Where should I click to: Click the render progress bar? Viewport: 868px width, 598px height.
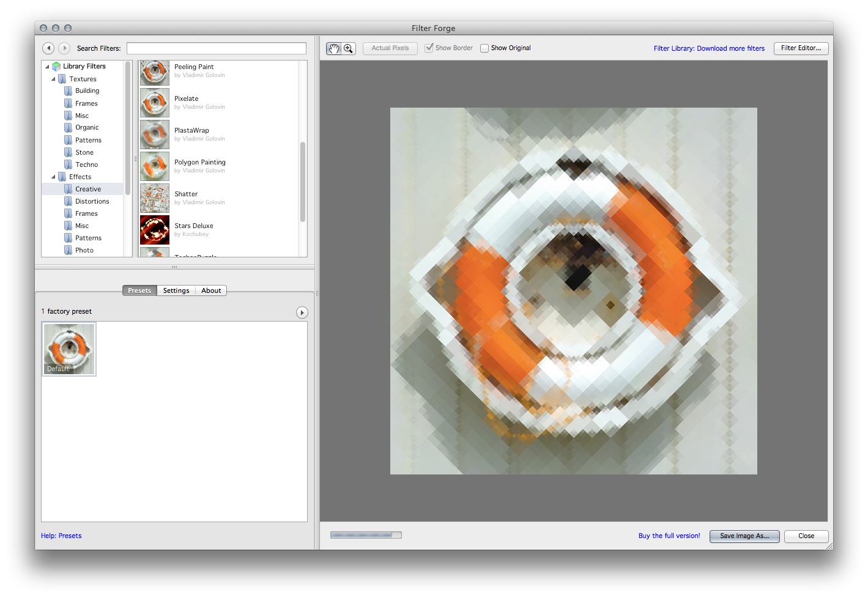(x=366, y=535)
